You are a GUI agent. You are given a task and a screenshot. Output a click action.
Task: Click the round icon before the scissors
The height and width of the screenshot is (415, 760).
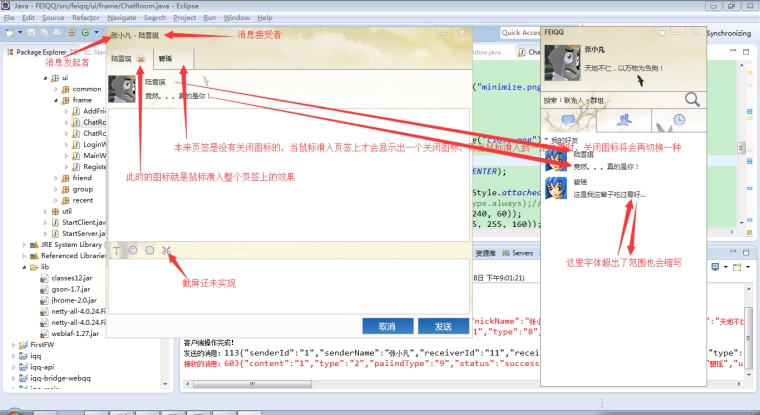(149, 250)
